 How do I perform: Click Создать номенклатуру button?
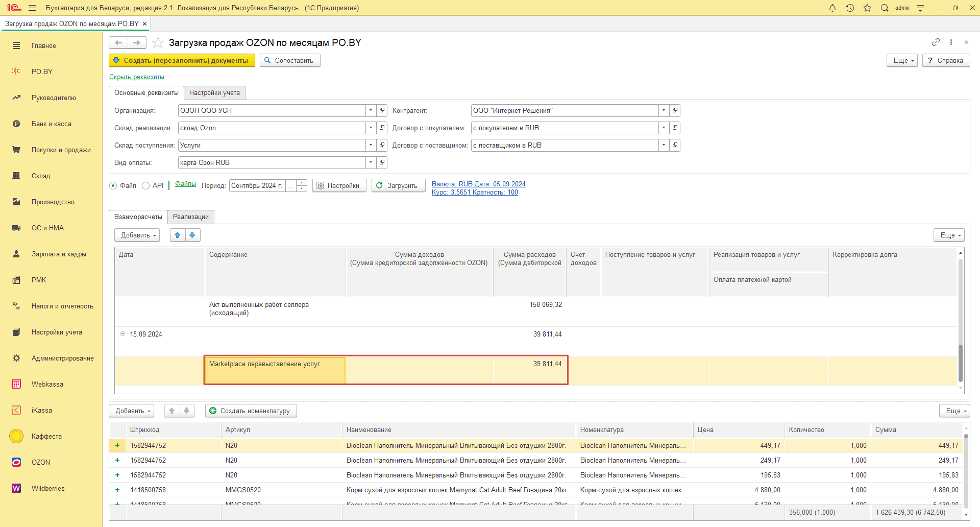pyautogui.click(x=251, y=411)
